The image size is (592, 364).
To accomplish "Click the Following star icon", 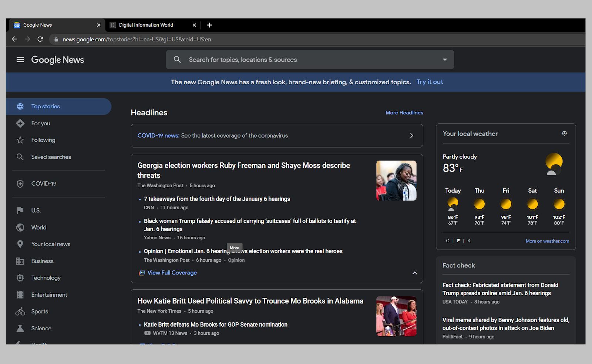I will click(x=20, y=140).
